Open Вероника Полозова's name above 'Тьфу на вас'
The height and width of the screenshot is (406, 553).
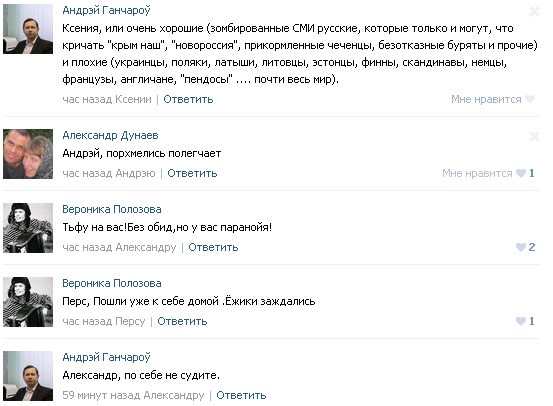112,209
